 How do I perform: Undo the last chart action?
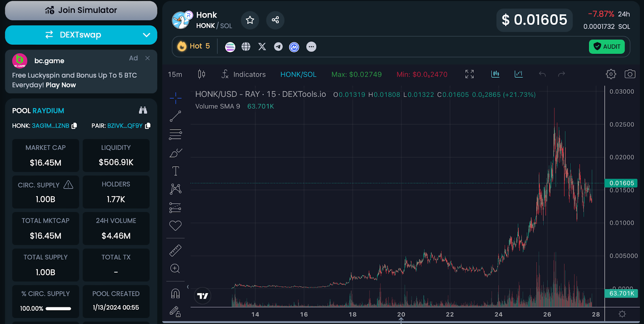click(542, 74)
